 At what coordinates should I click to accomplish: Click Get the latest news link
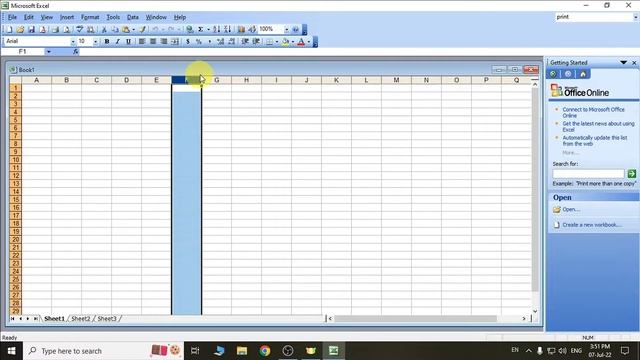coord(598,127)
